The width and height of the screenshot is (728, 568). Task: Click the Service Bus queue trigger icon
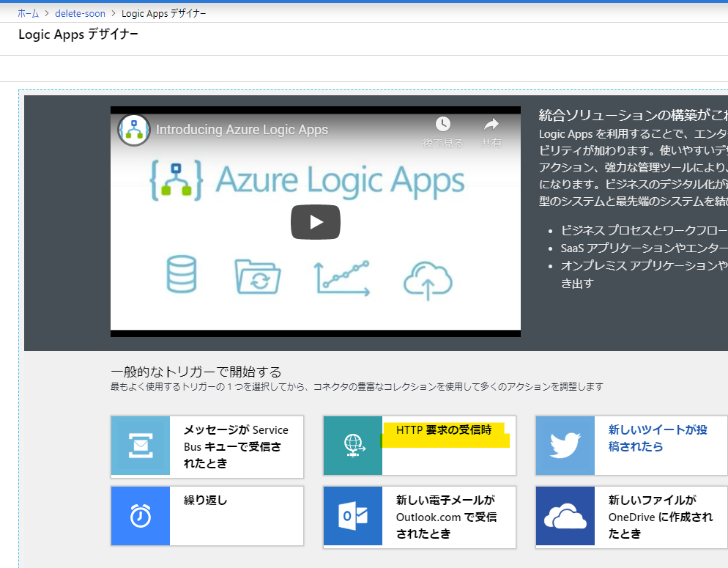pos(140,446)
